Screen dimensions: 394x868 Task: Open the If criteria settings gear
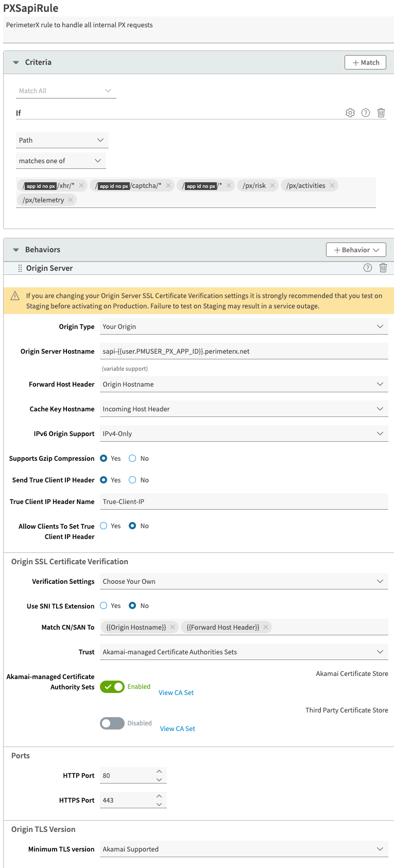pos(350,113)
